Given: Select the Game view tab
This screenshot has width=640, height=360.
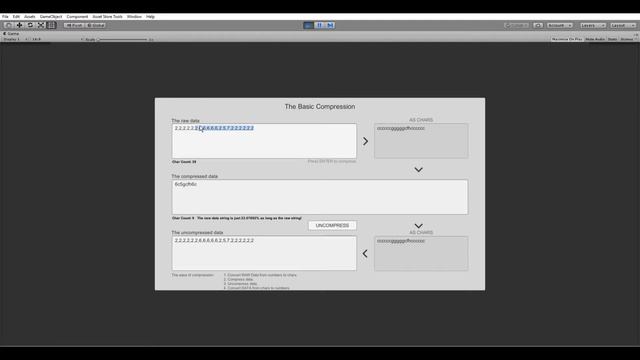Looking at the screenshot, I should [x=11, y=34].
